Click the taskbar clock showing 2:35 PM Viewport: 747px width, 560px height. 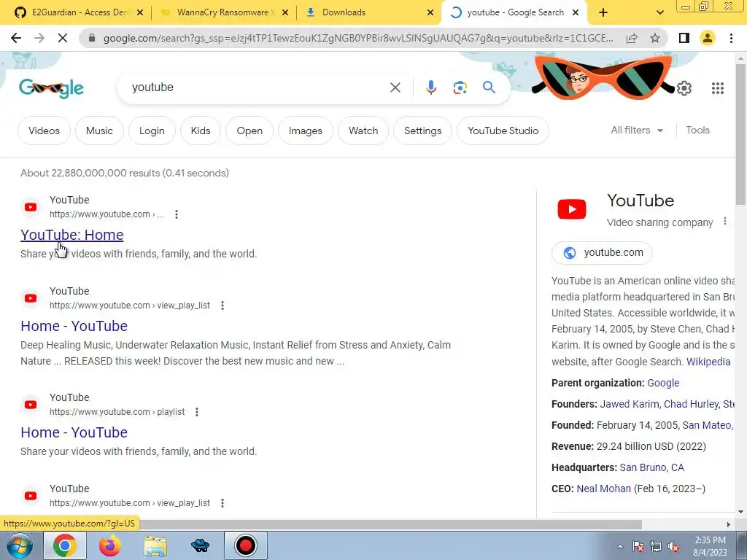(710, 546)
